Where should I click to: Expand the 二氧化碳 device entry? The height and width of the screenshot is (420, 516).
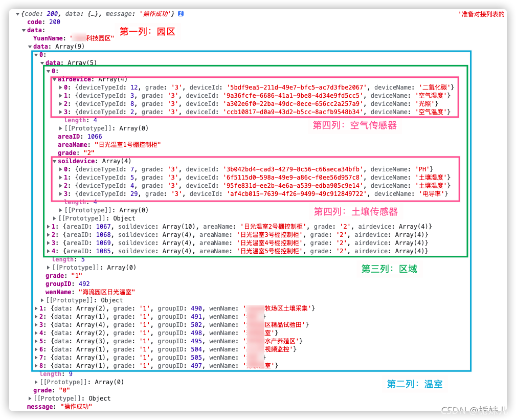(61, 87)
